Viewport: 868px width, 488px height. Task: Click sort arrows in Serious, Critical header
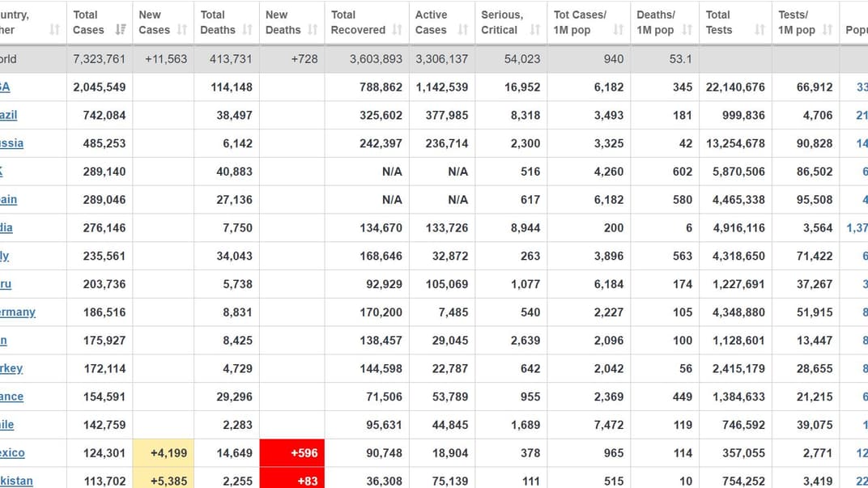click(534, 30)
